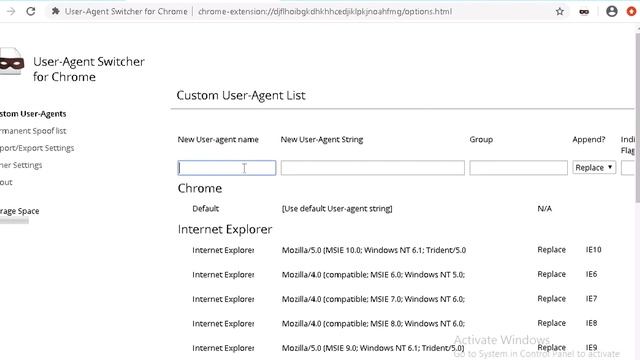640x360 pixels.
Task: Go to Import/Export Settings
Action: click(37, 148)
